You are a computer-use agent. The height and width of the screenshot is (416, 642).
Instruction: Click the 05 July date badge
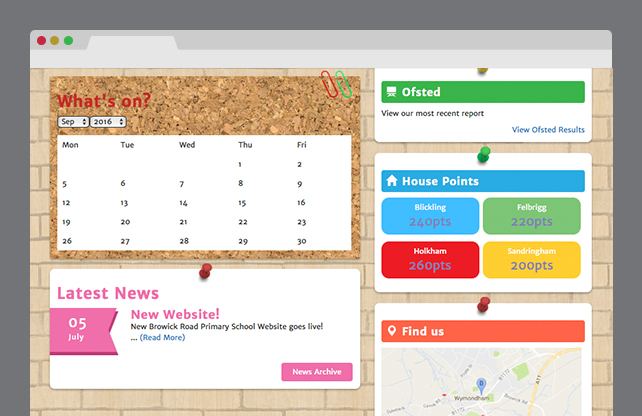[x=78, y=331]
